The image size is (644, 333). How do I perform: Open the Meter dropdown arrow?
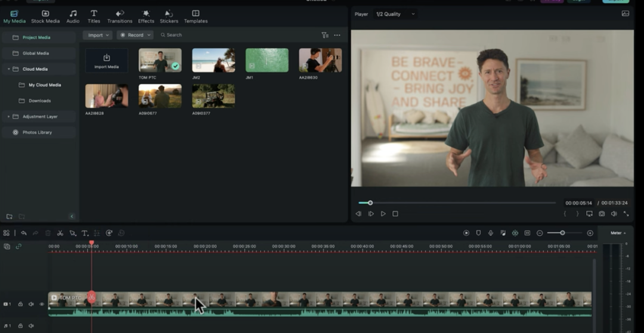pos(625,233)
